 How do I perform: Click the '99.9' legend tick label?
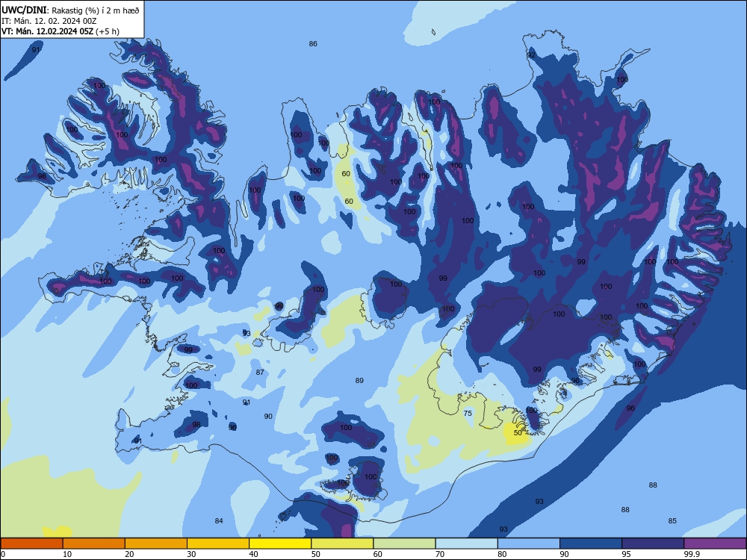click(692, 554)
